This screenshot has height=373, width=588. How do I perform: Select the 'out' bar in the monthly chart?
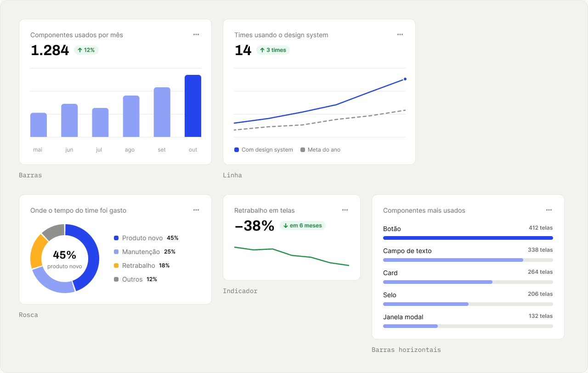[x=193, y=106]
